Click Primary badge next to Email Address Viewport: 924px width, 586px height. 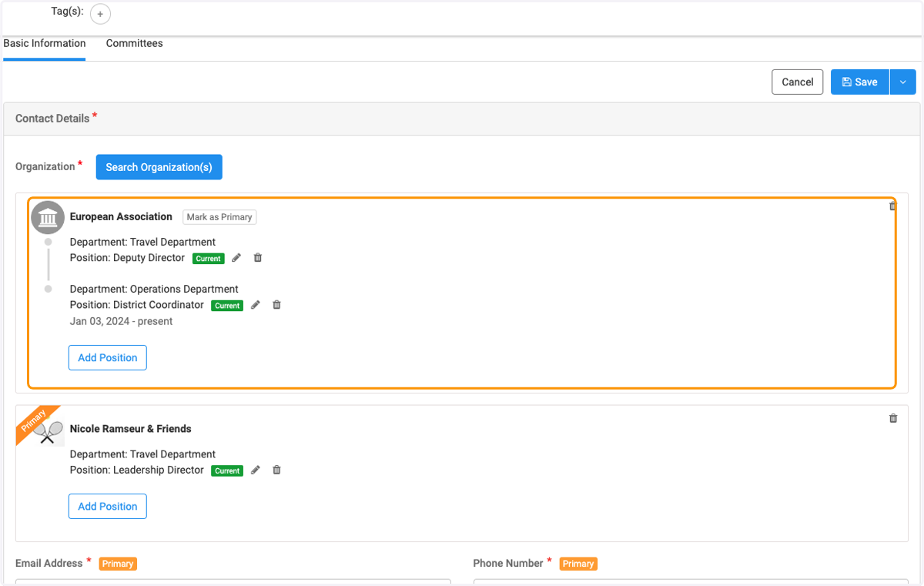click(118, 564)
